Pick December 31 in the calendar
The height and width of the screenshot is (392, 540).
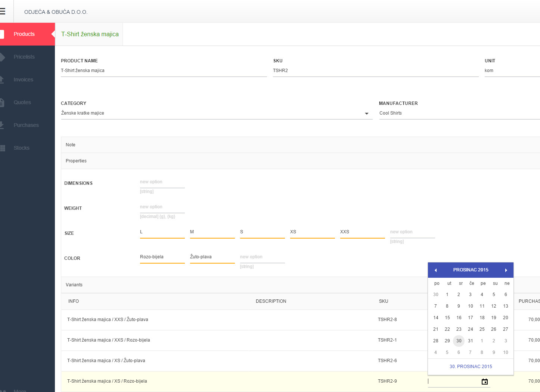(x=471, y=341)
